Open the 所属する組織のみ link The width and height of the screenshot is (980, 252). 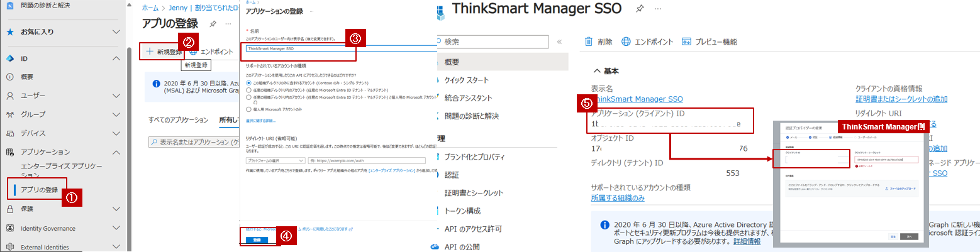pos(618,199)
